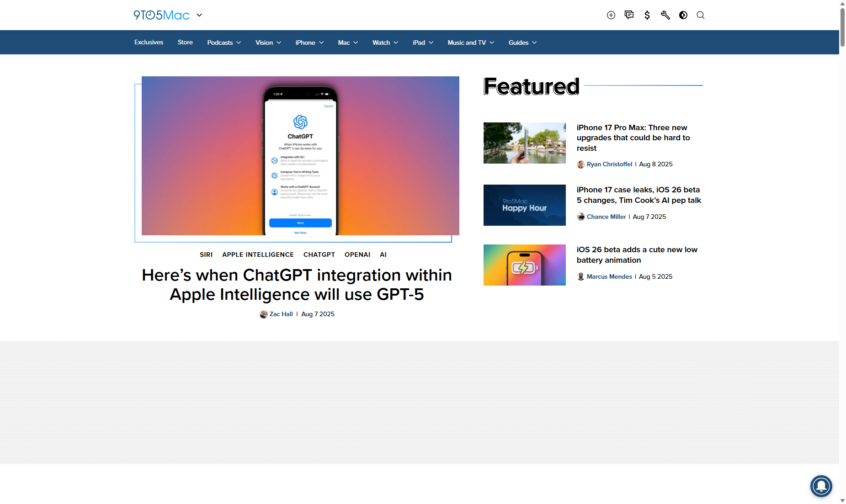Select the SIRI tag

206,255
